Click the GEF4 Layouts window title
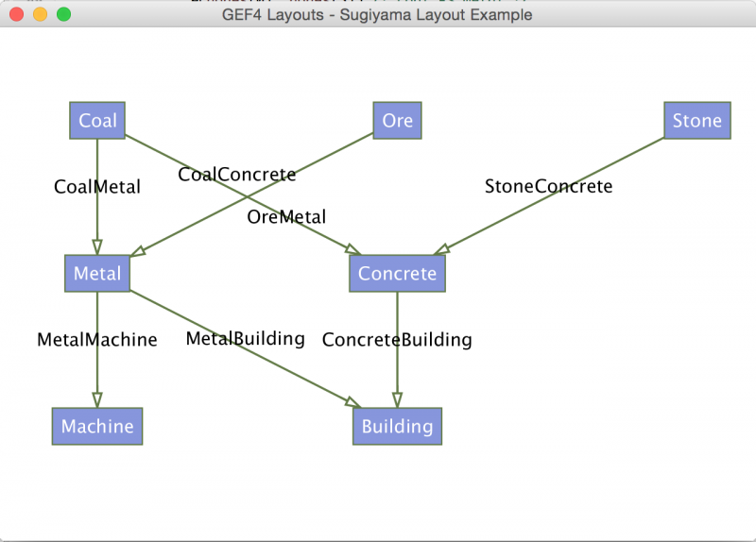756x542 pixels. click(377, 15)
